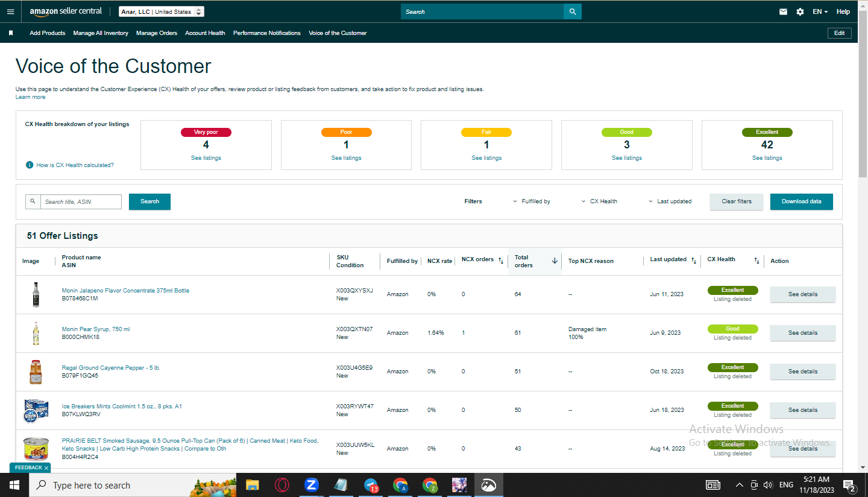Click the Clear filters button
868x497 pixels.
[737, 201]
